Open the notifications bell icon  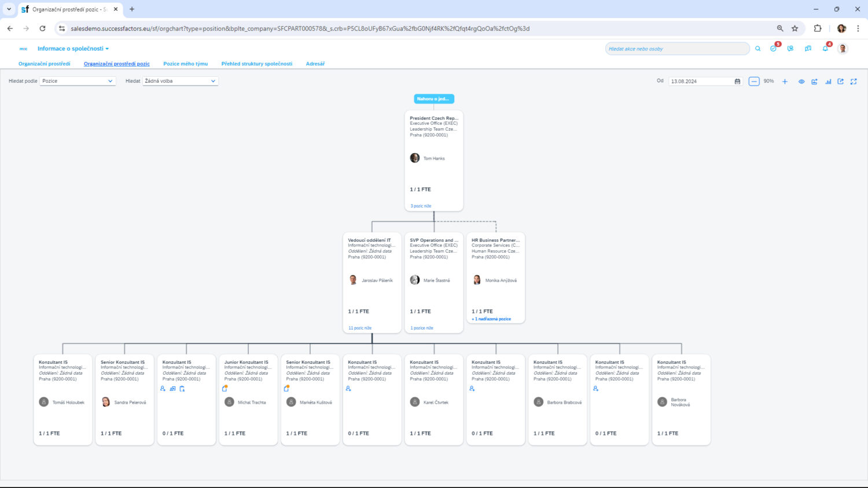pos(825,49)
